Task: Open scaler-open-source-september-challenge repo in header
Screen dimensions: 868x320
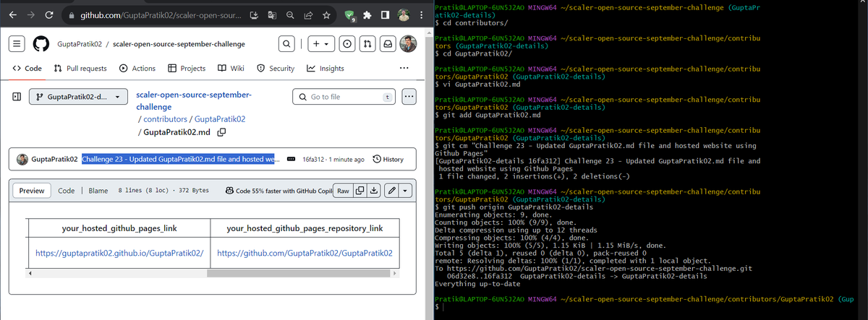Action: [179, 44]
